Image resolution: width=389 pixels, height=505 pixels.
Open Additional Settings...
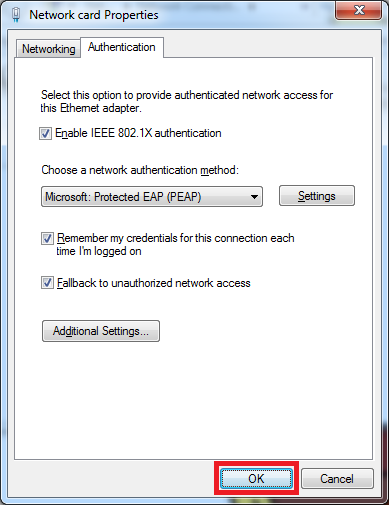101,331
